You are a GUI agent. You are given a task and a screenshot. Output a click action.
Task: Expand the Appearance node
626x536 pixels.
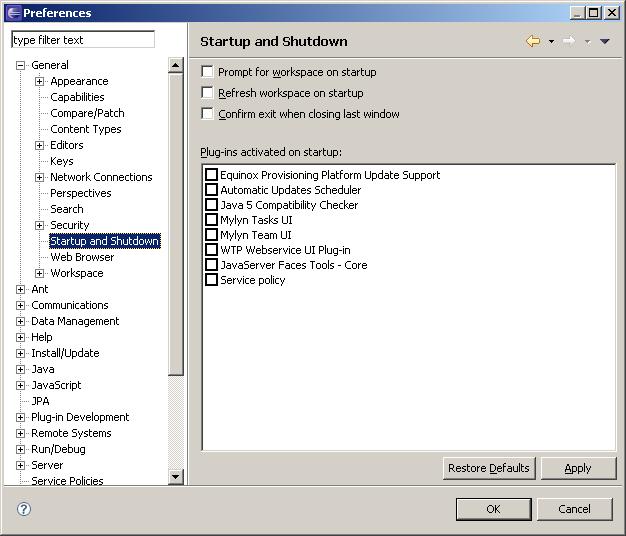[39, 81]
